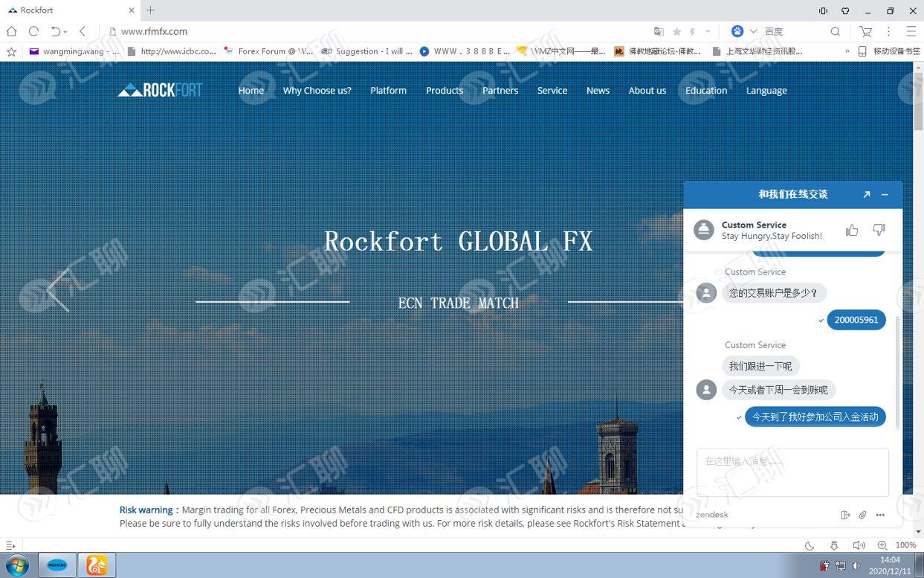
Task: Open the Platform menu item
Action: [x=388, y=91]
